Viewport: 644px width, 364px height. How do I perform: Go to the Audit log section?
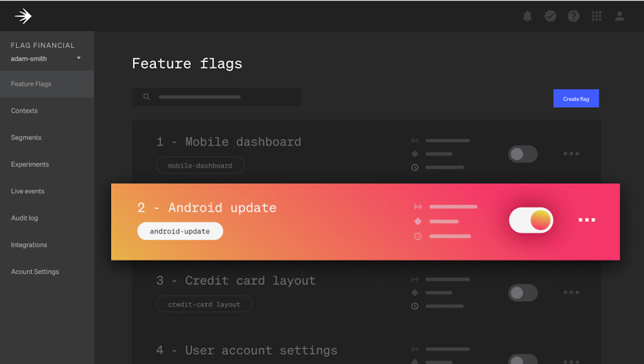(x=24, y=218)
